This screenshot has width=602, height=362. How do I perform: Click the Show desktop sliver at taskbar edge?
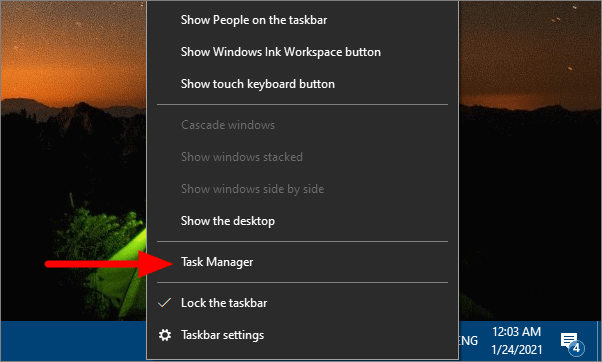(x=599, y=341)
